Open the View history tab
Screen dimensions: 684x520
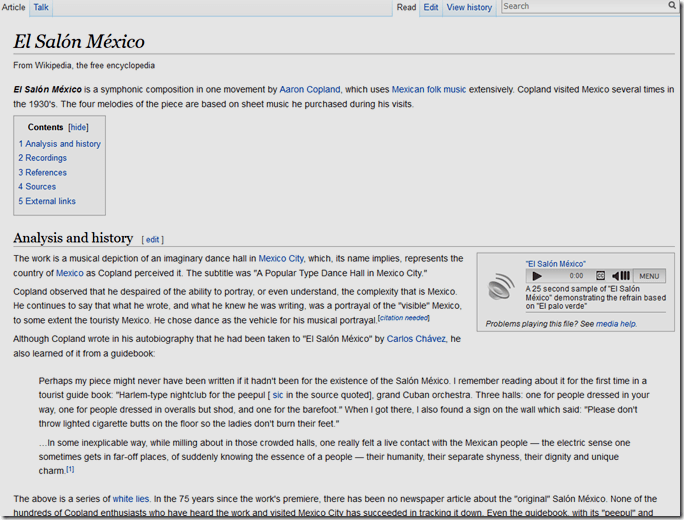pos(469,7)
